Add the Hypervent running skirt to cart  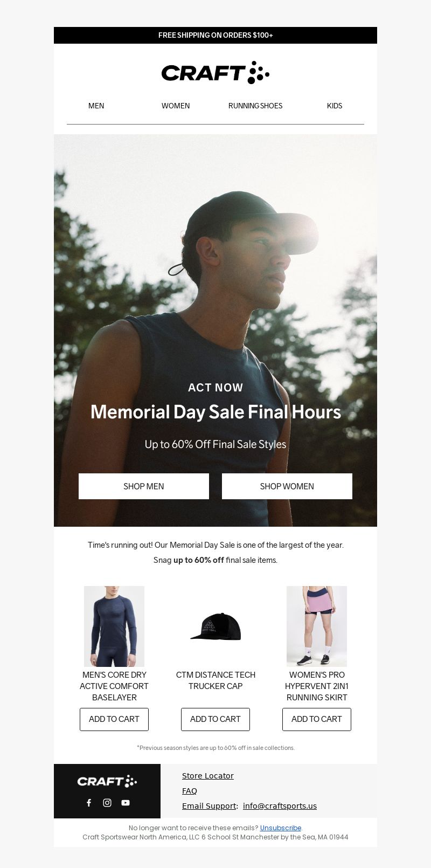coord(317,719)
